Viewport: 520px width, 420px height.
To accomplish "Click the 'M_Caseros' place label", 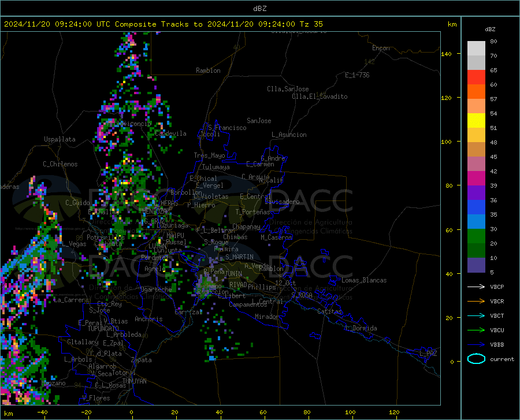I will pos(276,237).
